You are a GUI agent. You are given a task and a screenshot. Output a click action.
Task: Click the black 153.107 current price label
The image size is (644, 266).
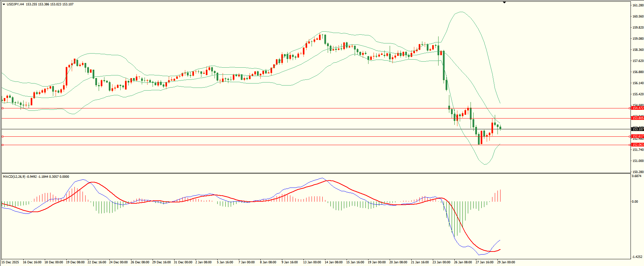click(637, 129)
